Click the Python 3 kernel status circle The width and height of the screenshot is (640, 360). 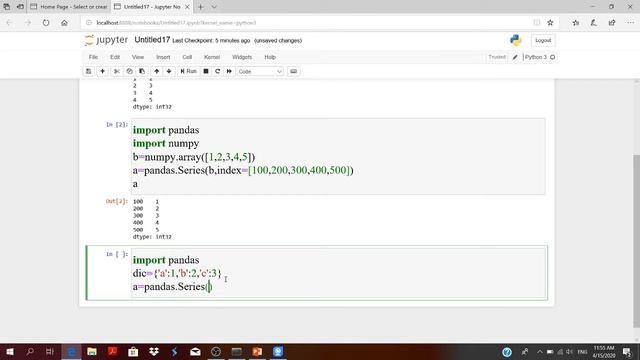point(553,57)
